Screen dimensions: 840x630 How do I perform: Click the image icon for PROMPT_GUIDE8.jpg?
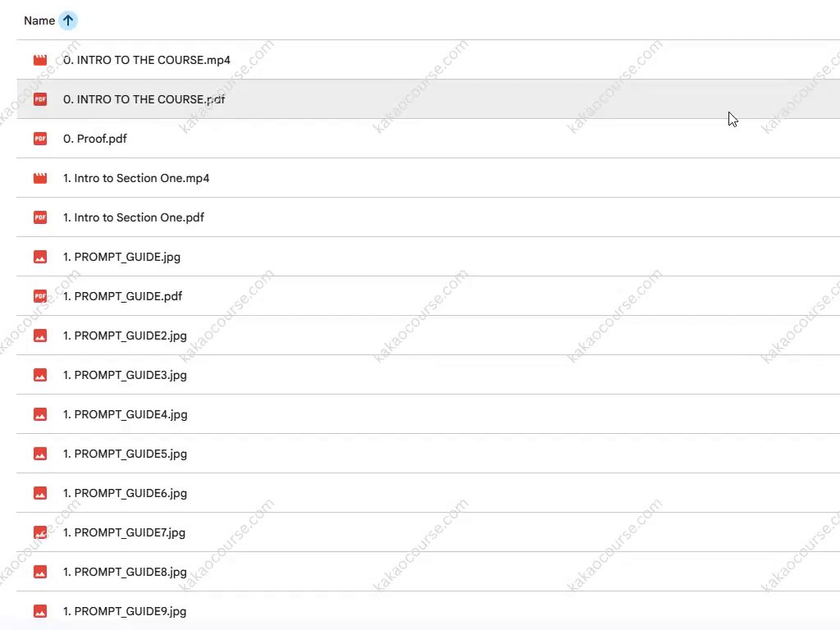click(x=40, y=572)
